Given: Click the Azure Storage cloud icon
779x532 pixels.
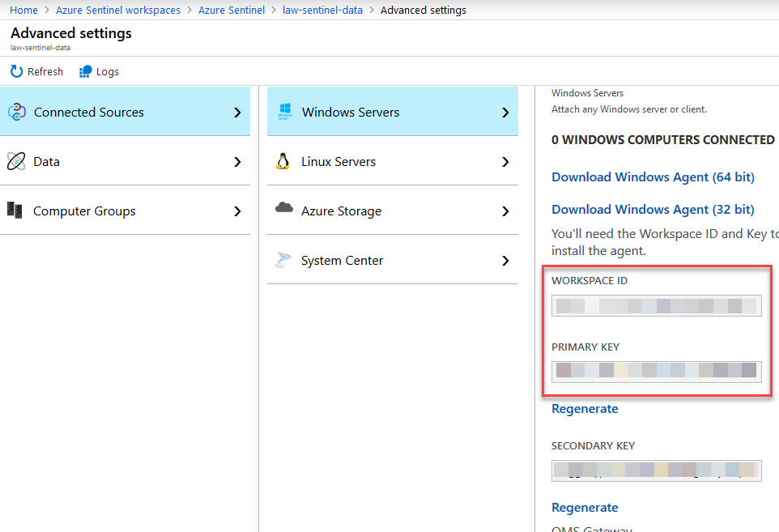Looking at the screenshot, I should point(283,208).
